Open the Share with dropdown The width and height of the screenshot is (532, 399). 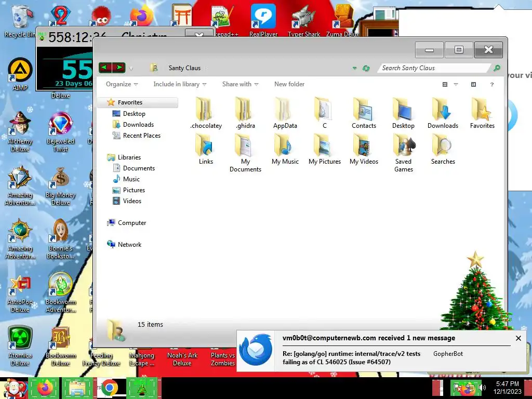(x=240, y=84)
